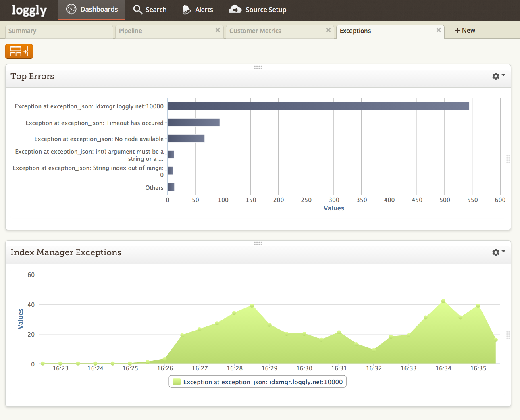
Task: Click the idxmgr.loggly.net:10000 error bar
Action: (x=318, y=106)
